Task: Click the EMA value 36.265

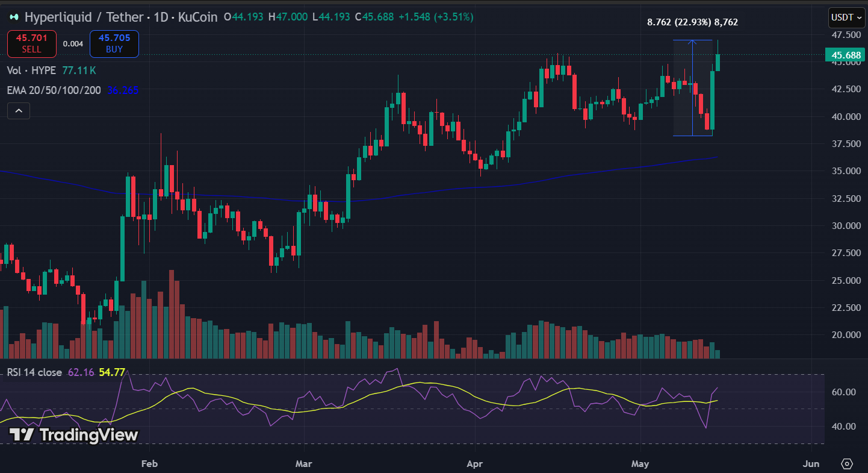Action: point(123,90)
